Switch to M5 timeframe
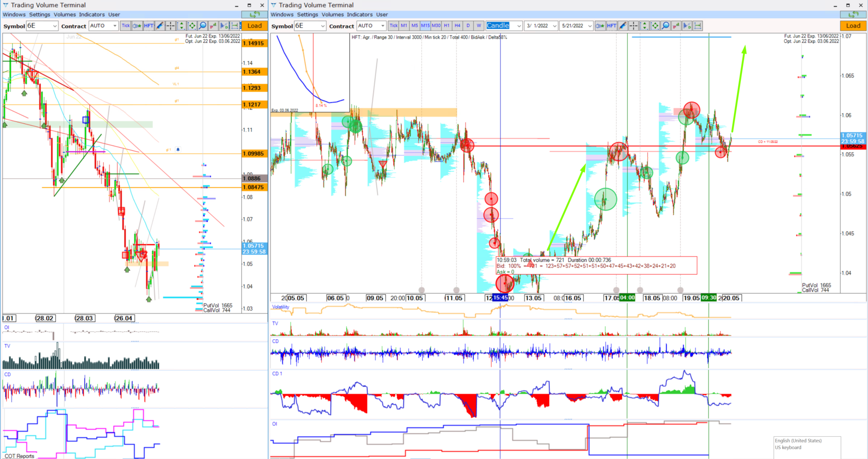The height and width of the screenshot is (459, 868). pos(414,25)
